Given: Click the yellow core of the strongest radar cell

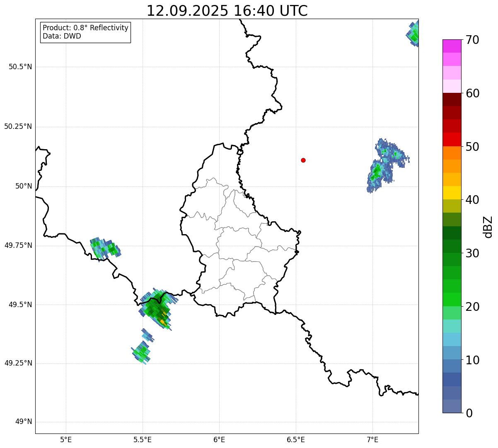Looking at the screenshot, I should click(x=163, y=321).
